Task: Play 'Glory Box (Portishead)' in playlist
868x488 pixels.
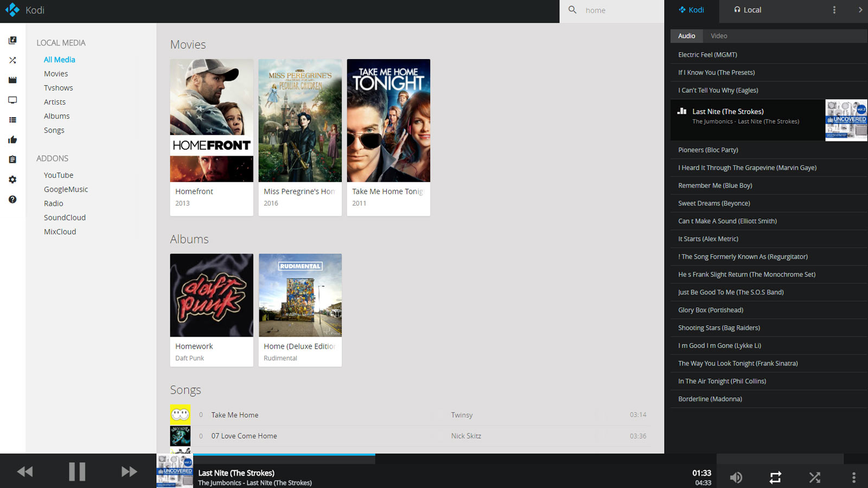Action: (769, 310)
